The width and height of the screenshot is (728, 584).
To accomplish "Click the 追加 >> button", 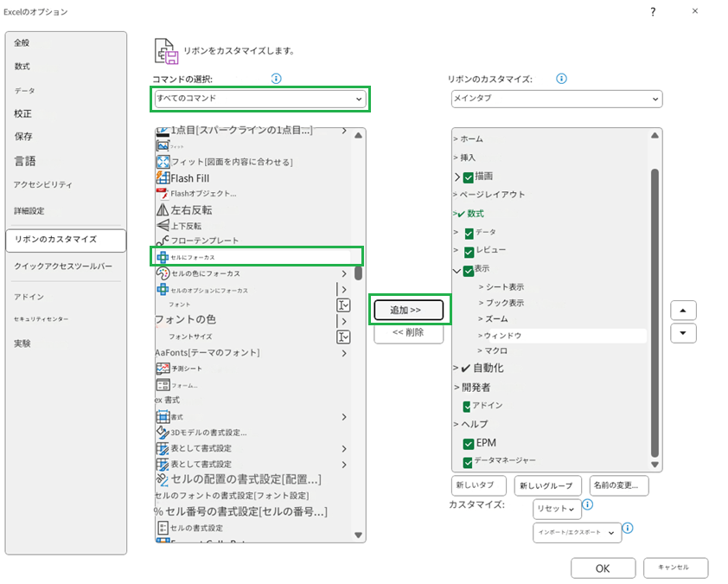I will pos(409,310).
